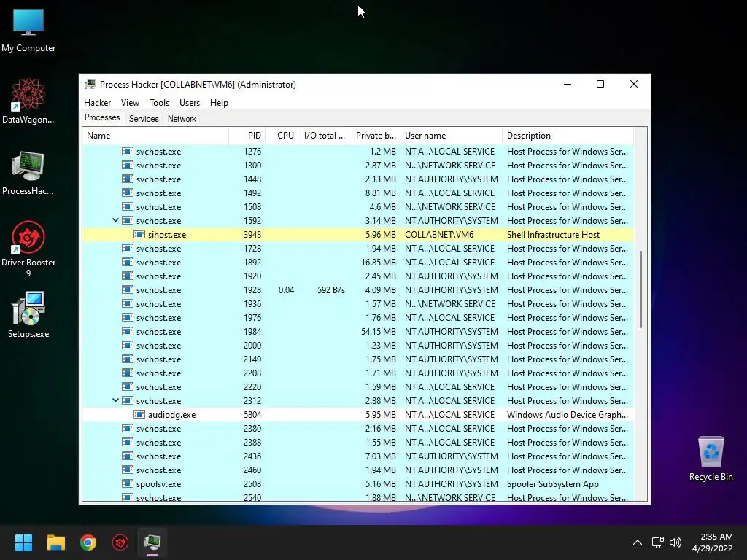The width and height of the screenshot is (747, 560).
Task: Click the Windows Audio Device Graph description
Action: [568, 414]
